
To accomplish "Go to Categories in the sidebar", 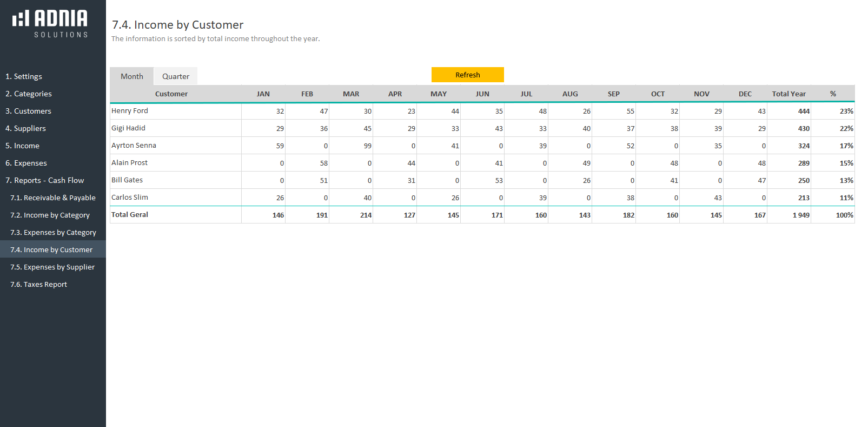I will coord(29,94).
